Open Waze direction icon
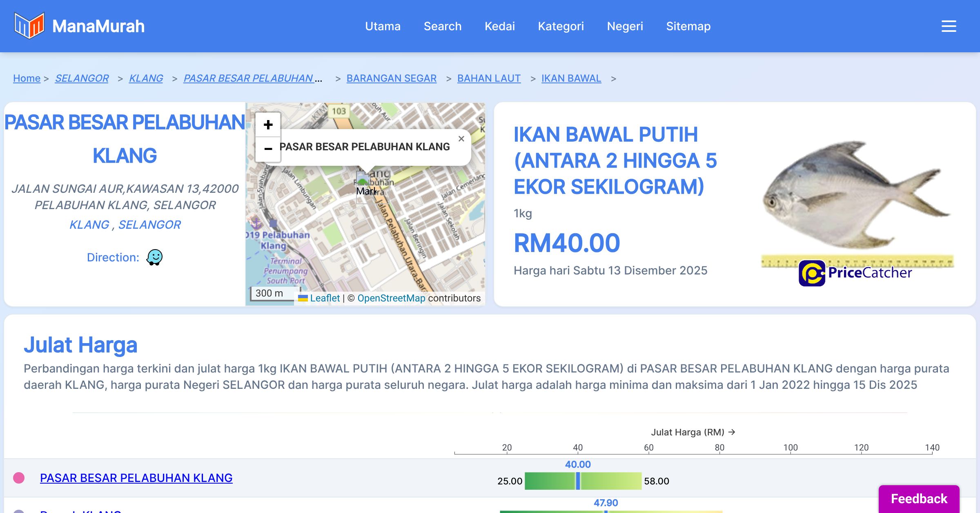This screenshot has height=513, width=980. tap(154, 257)
